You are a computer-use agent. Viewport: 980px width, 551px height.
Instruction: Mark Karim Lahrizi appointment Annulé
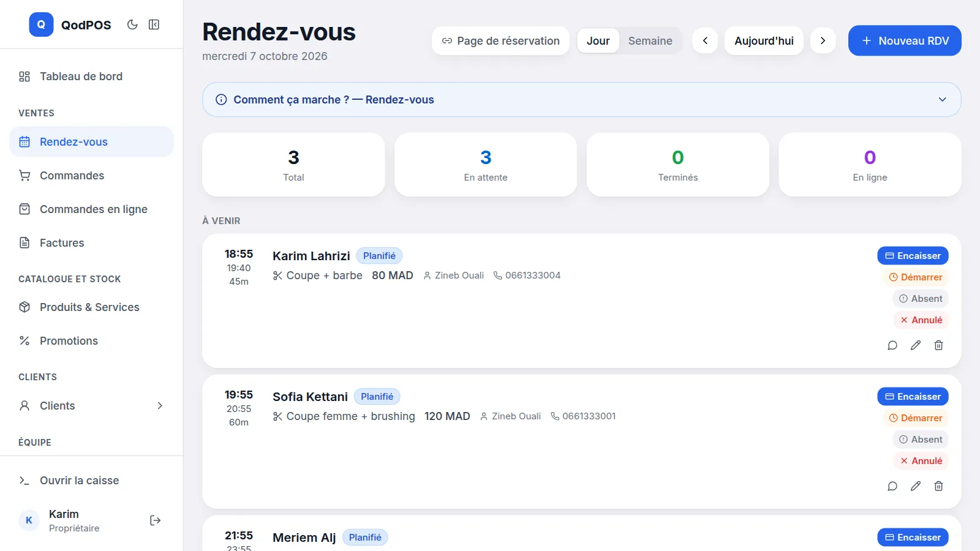point(921,320)
